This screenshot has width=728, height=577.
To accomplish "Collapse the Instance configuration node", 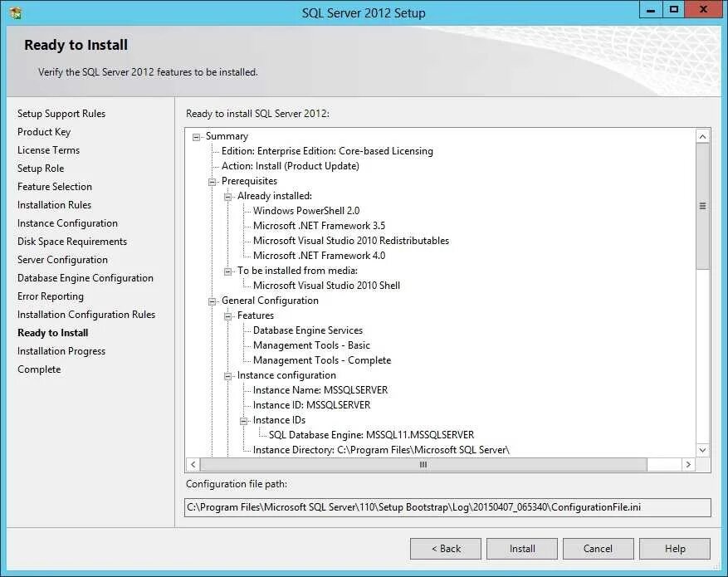I will pos(228,376).
